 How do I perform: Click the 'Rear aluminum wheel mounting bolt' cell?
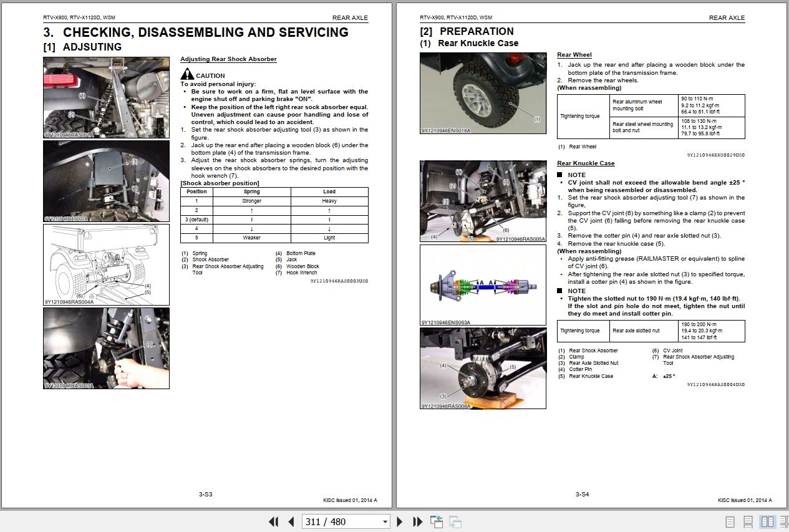644,105
